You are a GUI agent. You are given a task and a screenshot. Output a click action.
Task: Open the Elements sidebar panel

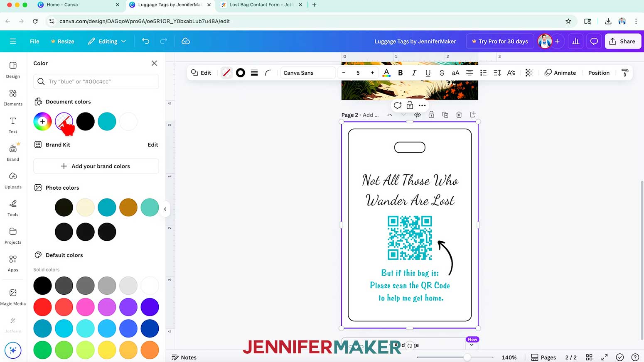tap(13, 98)
